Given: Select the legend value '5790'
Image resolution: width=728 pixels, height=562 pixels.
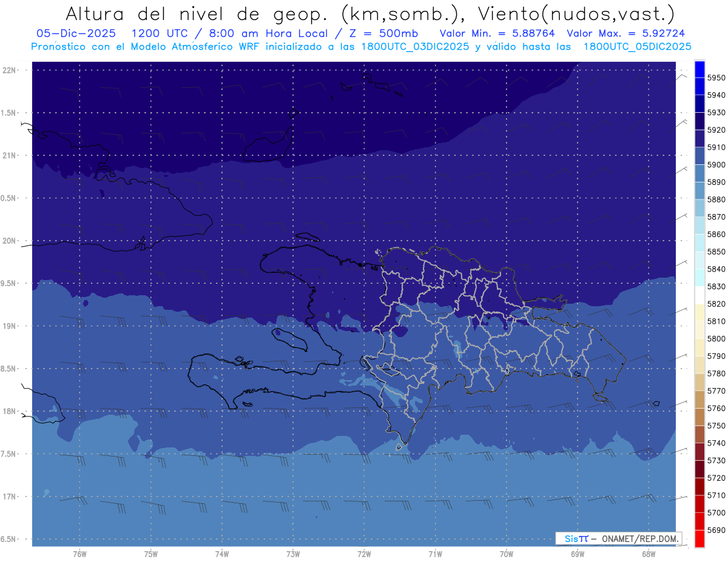Looking at the screenshot, I should pos(716,356).
